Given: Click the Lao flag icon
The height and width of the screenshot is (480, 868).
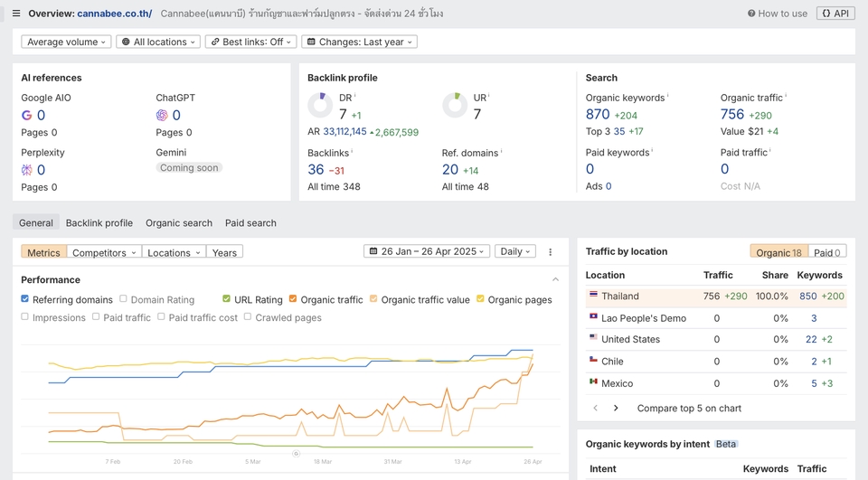Looking at the screenshot, I should pyautogui.click(x=593, y=316).
